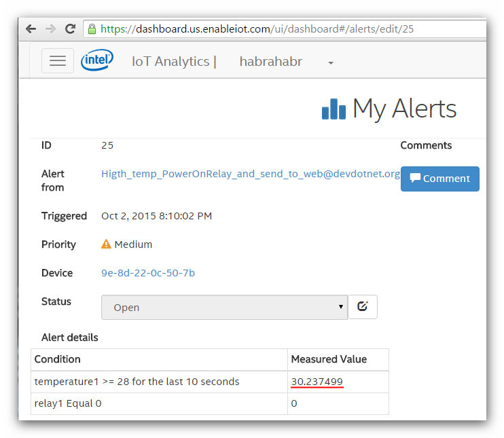Click the Medium priority warning triangle icon
The image size is (504, 438).
[106, 244]
